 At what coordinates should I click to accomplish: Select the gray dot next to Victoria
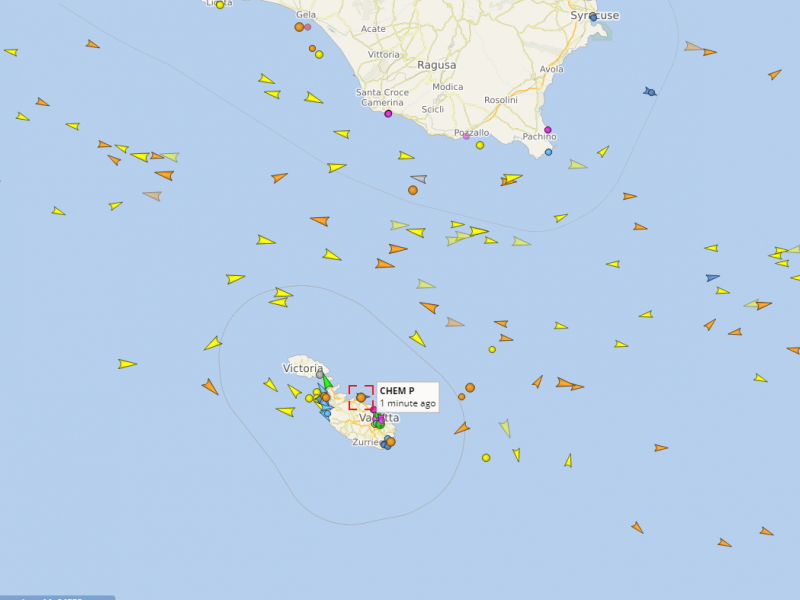(320, 375)
